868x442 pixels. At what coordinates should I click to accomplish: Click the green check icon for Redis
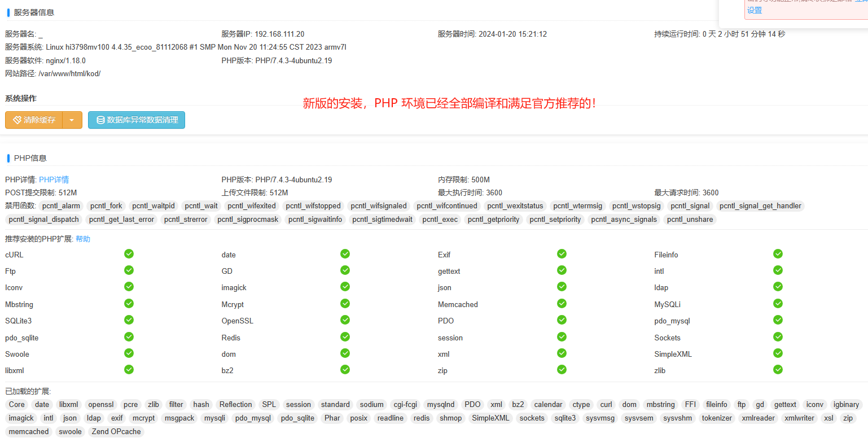pyautogui.click(x=345, y=337)
